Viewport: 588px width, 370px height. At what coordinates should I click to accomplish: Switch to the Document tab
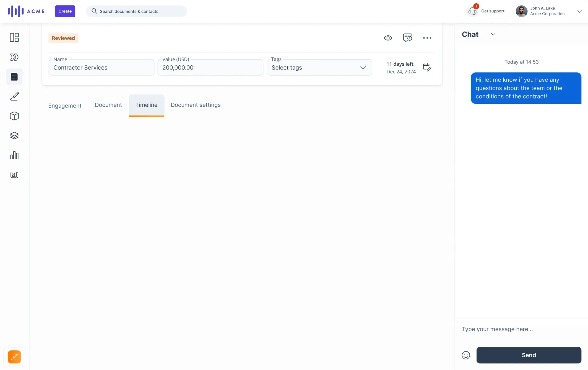pyautogui.click(x=108, y=105)
